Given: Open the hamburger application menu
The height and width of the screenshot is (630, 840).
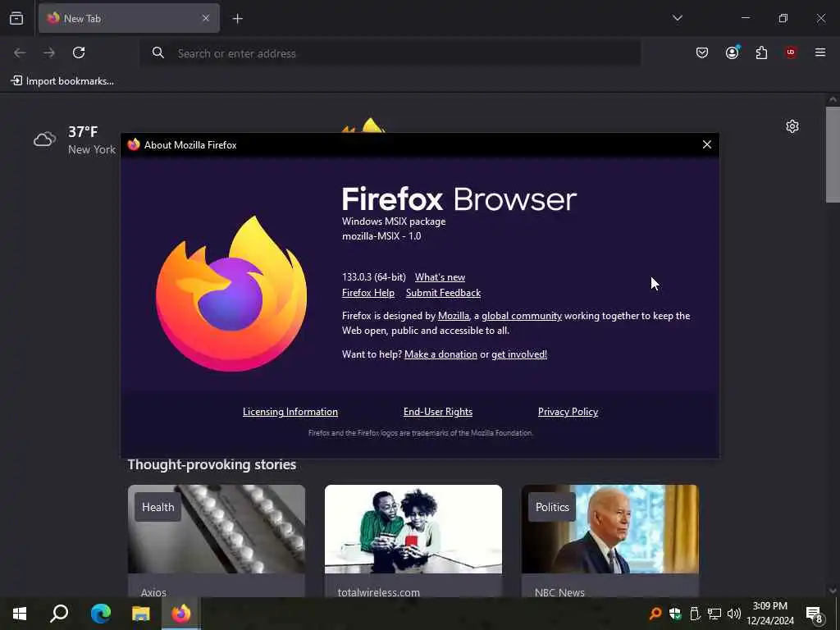Looking at the screenshot, I should [820, 52].
